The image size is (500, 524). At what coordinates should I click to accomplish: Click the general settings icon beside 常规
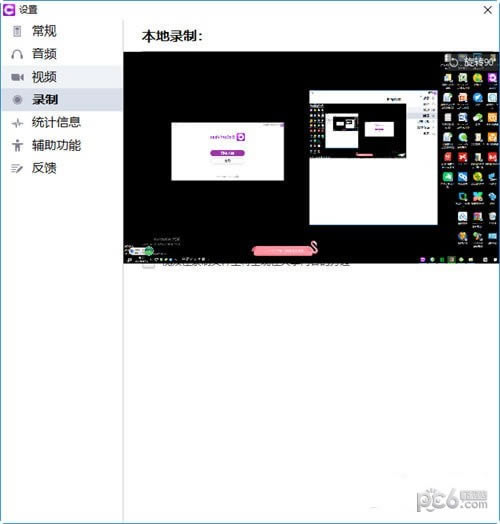tap(17, 31)
